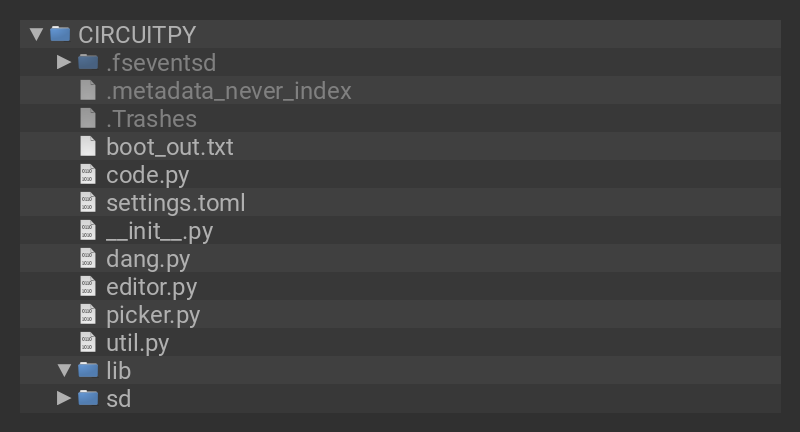
Task: Select editor.py in the file tree
Action: pyautogui.click(x=151, y=287)
